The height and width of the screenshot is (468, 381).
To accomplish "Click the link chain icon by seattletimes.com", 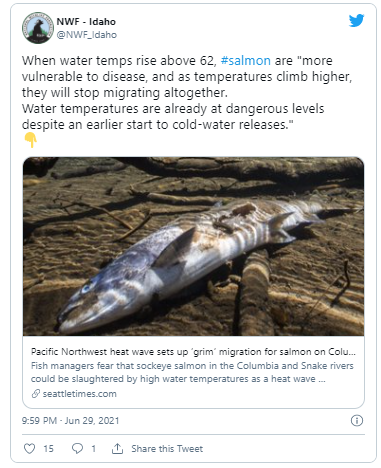I will pyautogui.click(x=36, y=394).
